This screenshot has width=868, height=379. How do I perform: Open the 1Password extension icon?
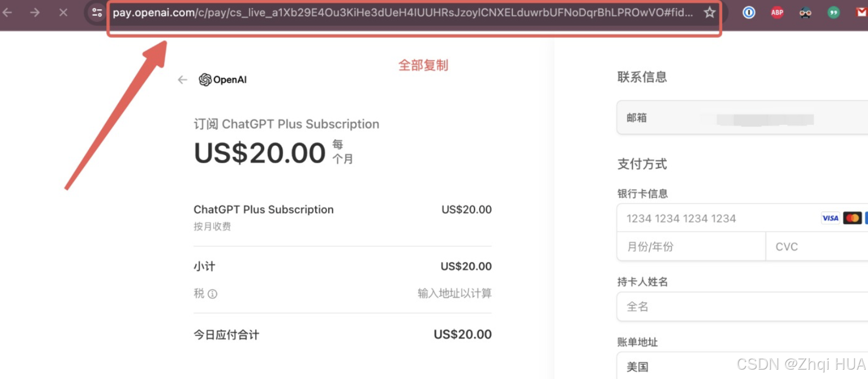coord(749,12)
